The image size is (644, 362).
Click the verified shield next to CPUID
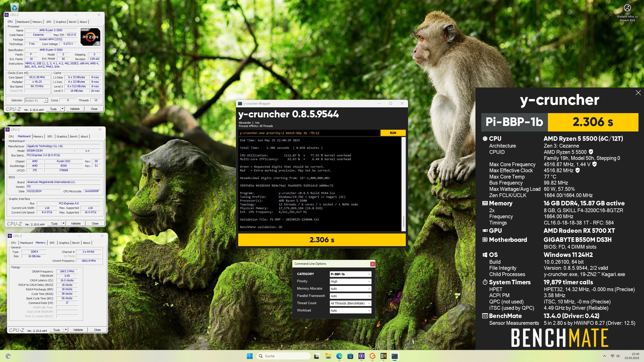point(591,152)
